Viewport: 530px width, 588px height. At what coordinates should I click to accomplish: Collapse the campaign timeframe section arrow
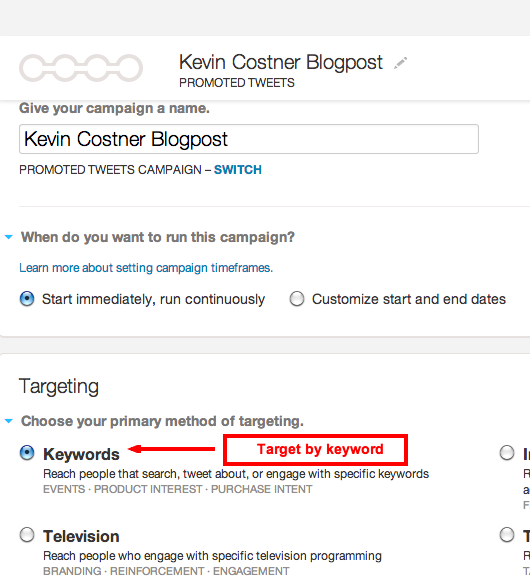[x=9, y=237]
